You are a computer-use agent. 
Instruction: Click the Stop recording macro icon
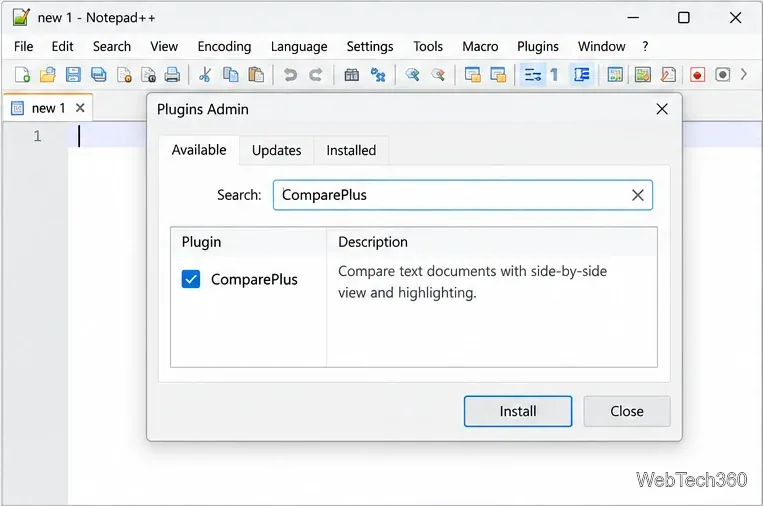click(x=723, y=74)
